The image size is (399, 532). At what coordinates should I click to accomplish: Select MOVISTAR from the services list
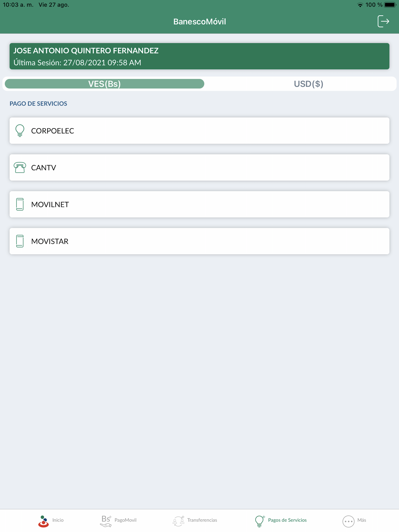tap(199, 241)
